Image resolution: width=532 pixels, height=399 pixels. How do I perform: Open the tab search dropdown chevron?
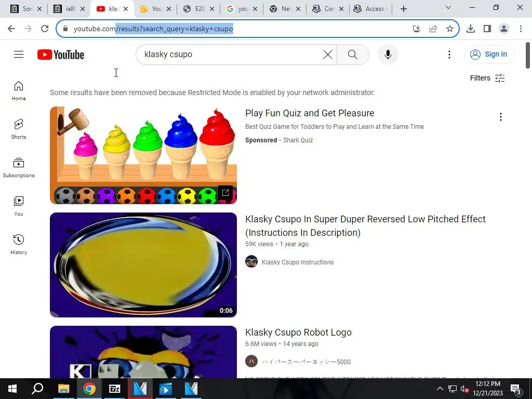point(448,7)
